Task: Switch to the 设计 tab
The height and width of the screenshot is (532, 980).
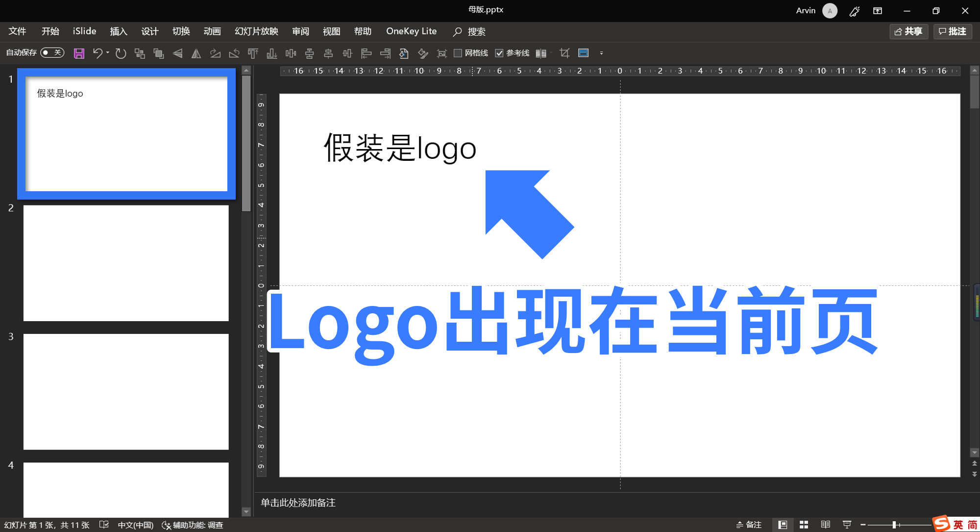Action: (x=150, y=31)
